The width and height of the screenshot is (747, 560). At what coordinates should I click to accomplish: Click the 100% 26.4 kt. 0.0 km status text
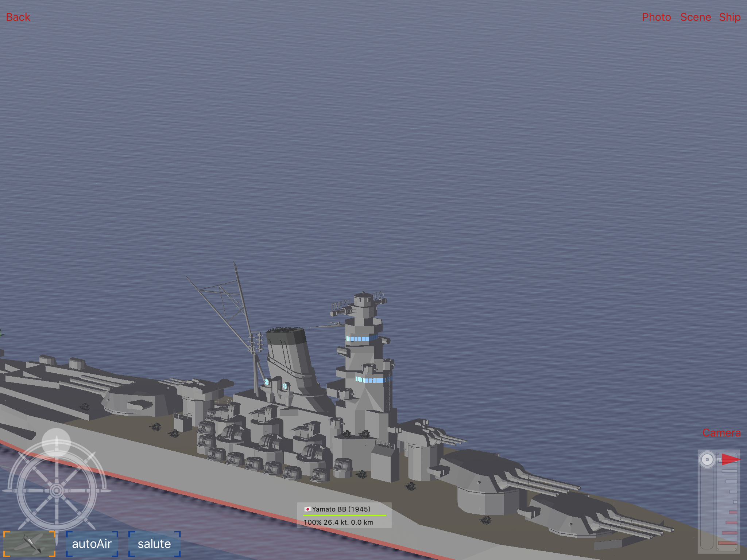pos(338,522)
